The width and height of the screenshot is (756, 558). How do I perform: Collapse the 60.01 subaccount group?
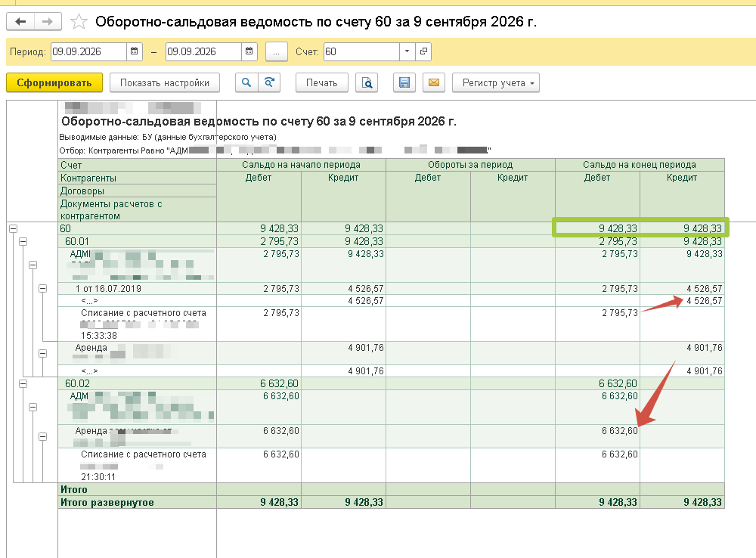23,242
